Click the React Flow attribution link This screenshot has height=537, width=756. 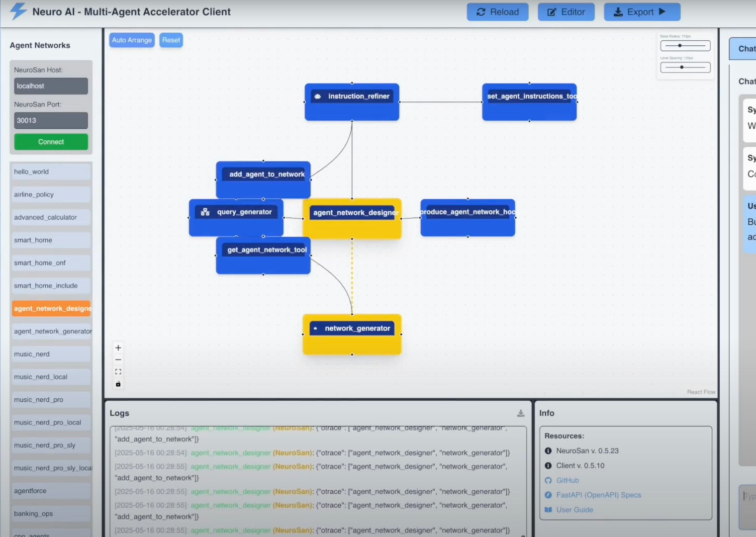[x=701, y=392]
